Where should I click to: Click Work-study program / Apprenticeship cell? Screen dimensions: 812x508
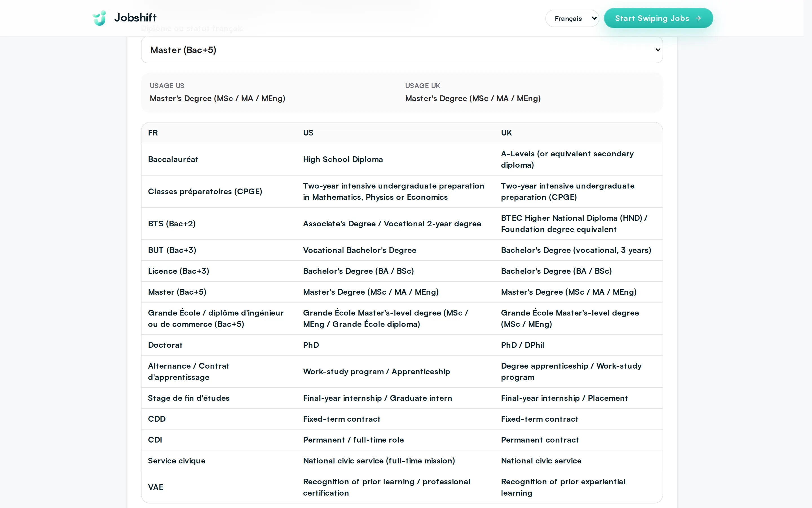[376, 372]
